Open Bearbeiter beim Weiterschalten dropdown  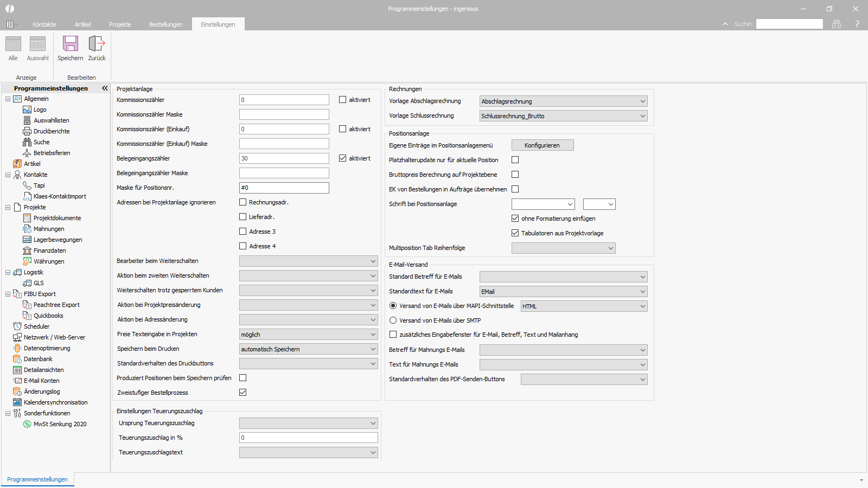click(309, 261)
